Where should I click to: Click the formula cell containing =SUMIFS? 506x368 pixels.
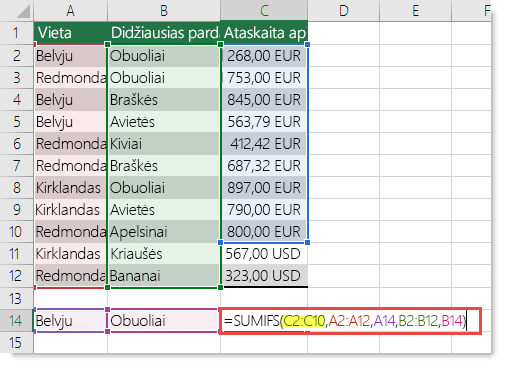pos(350,321)
